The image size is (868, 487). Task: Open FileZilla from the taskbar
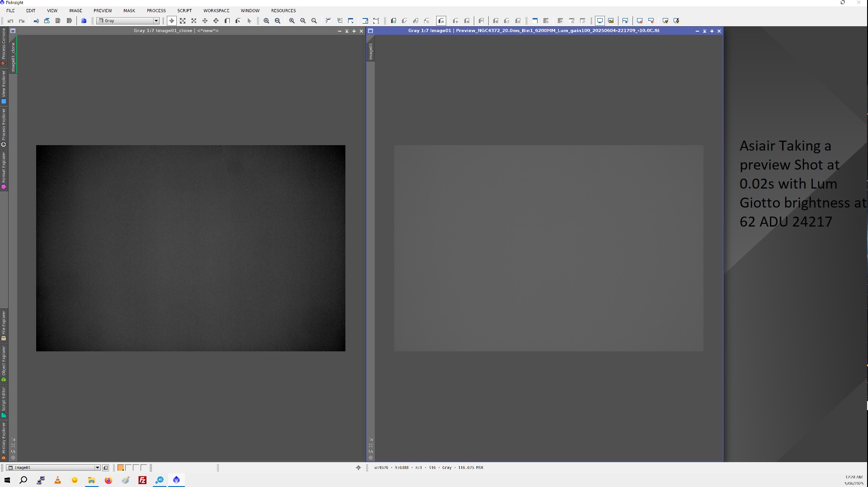(142, 480)
